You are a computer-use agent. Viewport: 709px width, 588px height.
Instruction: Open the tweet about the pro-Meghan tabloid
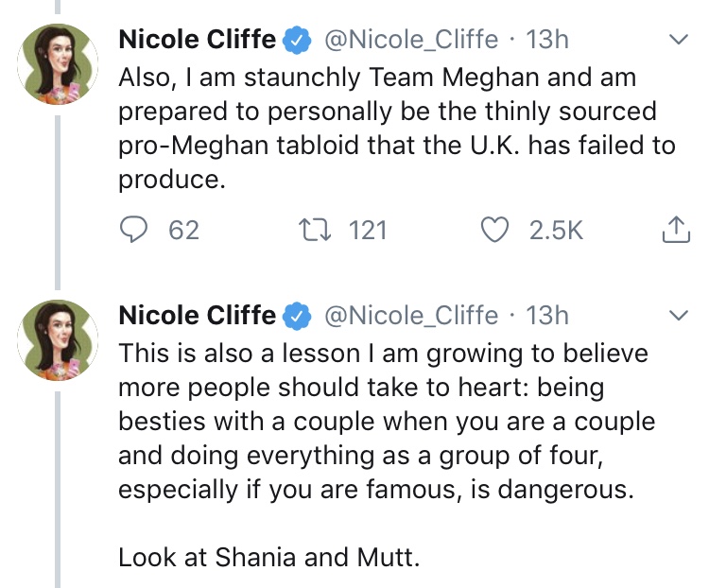click(397, 129)
